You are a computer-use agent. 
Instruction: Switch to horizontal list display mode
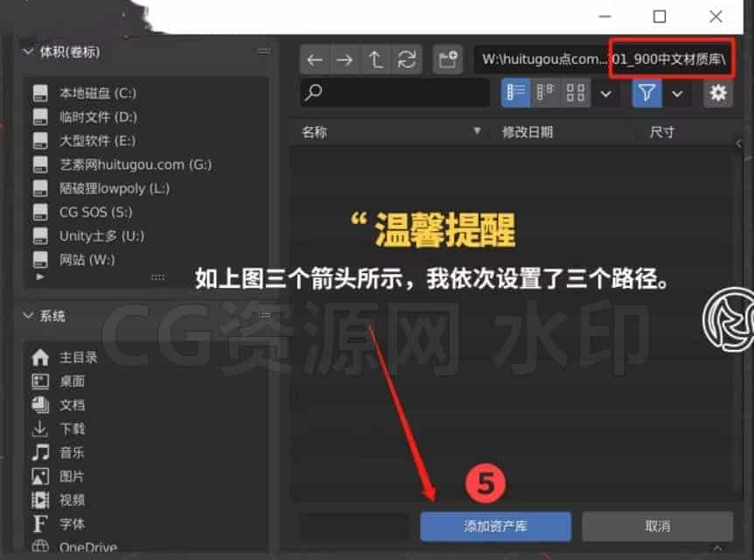tap(545, 93)
